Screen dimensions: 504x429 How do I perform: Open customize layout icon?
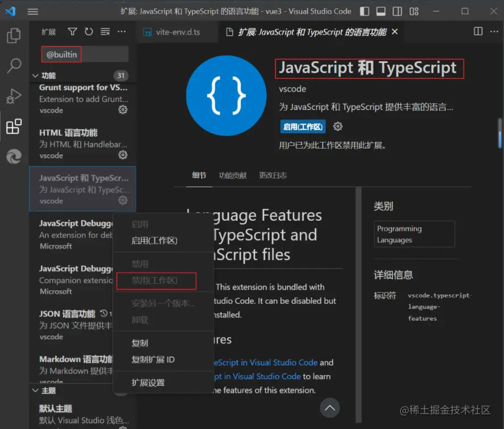click(x=414, y=11)
